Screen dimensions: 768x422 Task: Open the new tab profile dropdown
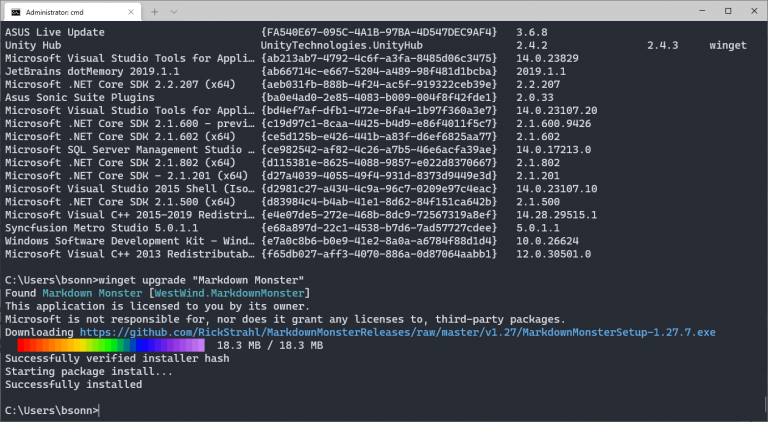click(x=174, y=12)
